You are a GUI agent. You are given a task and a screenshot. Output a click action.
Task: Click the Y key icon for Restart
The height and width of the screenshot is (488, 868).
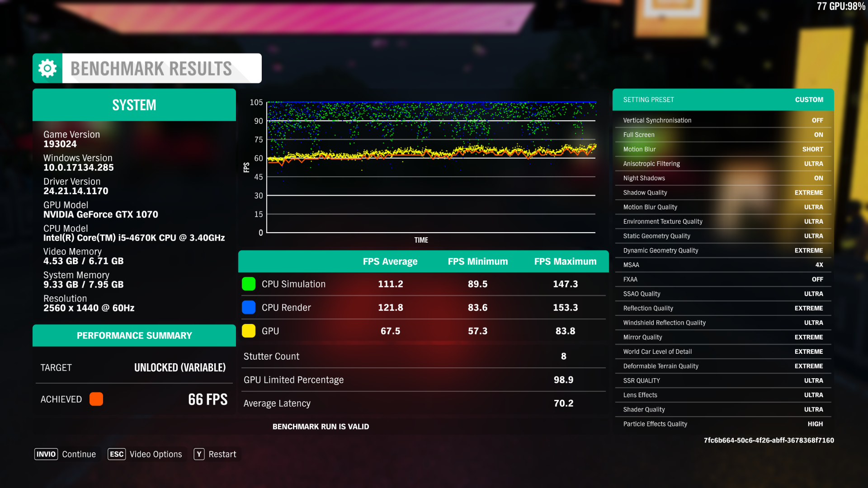coord(199,454)
